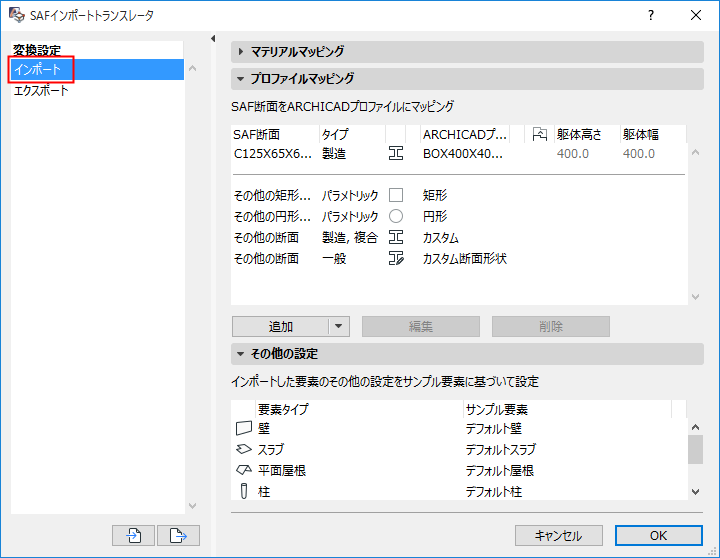Click the left settings list scroll-up arrow
Viewport: 720px width, 558px height.
pyautogui.click(x=193, y=68)
